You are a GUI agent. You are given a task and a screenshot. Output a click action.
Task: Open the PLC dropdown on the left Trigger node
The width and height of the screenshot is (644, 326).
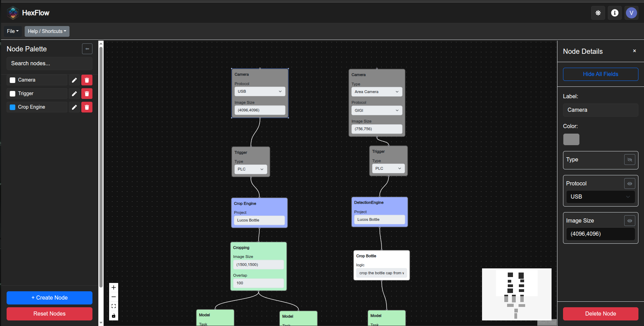pos(250,169)
